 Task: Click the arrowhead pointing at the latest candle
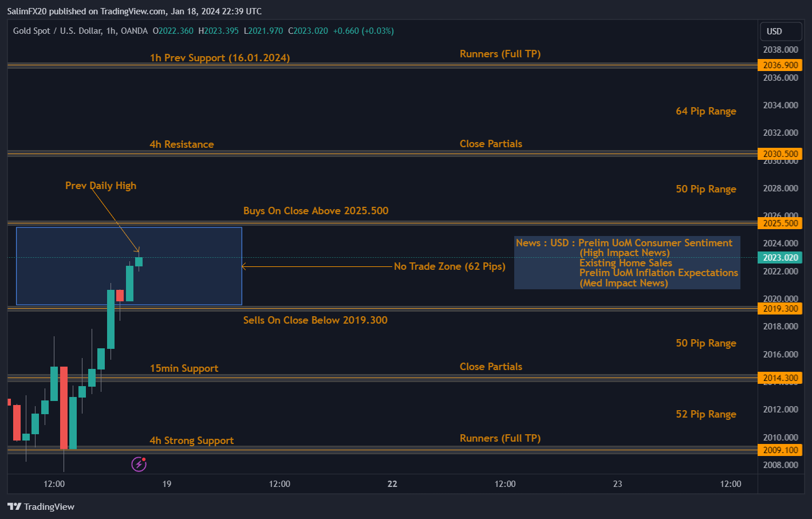(137, 250)
